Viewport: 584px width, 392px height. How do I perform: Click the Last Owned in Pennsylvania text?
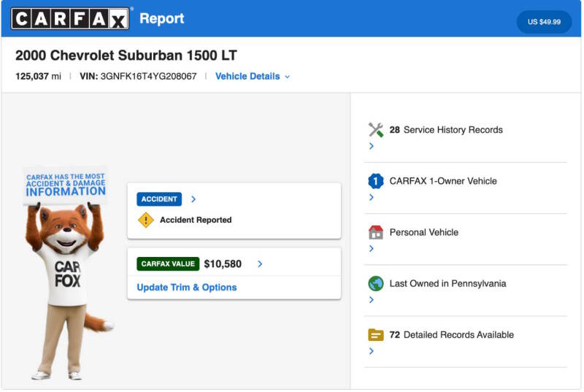(x=447, y=284)
